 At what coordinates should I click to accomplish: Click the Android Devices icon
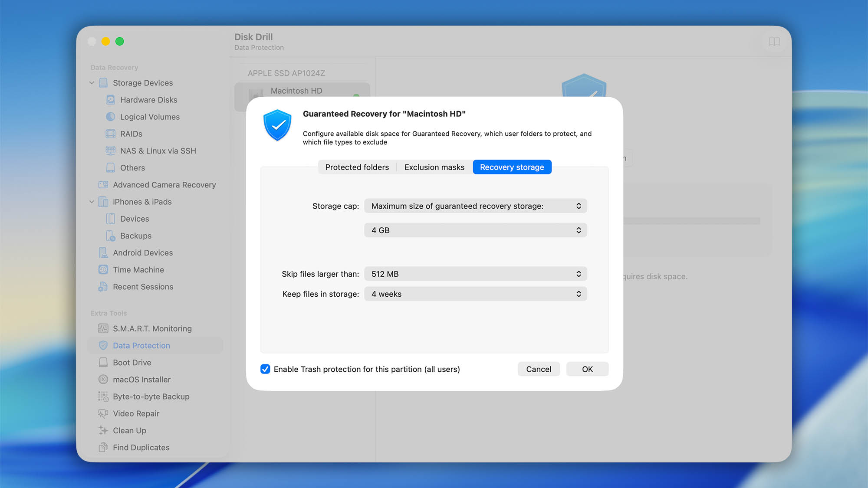point(103,252)
